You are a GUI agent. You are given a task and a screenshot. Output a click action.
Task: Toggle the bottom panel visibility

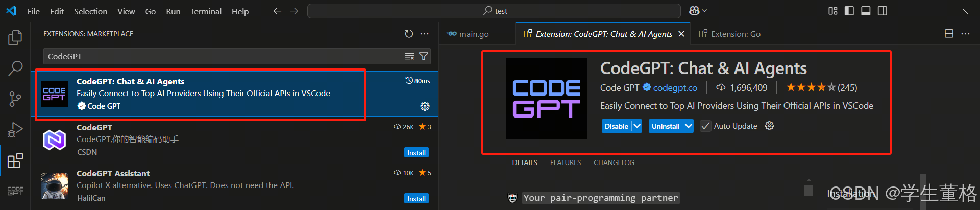point(866,11)
